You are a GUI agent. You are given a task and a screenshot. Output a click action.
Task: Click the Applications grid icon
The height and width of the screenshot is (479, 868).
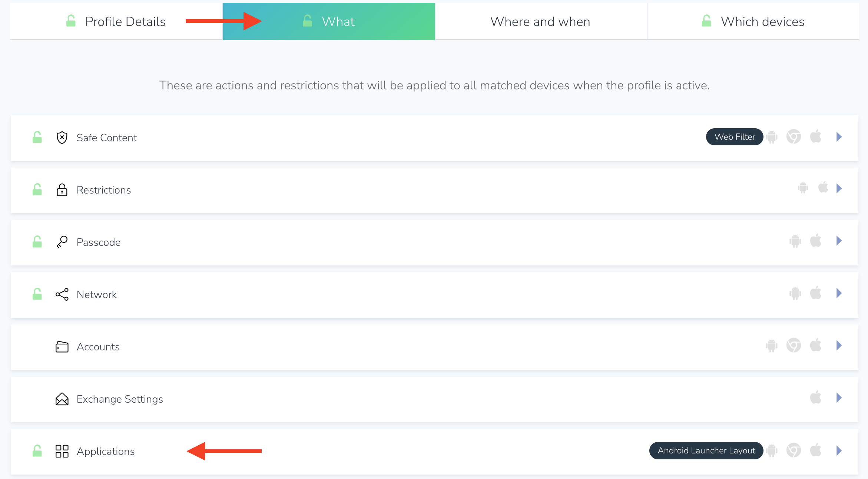coord(62,451)
